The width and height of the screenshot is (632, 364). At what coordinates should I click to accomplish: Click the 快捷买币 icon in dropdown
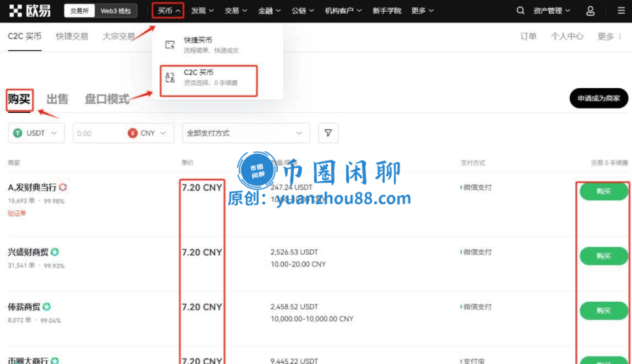click(170, 45)
